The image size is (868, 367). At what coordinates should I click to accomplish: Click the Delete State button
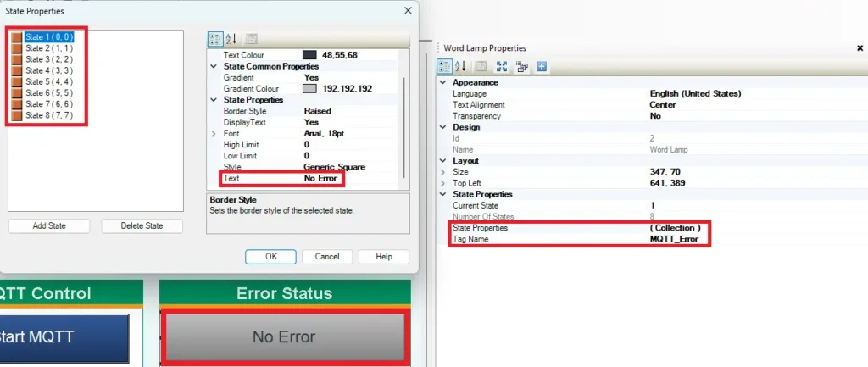tap(142, 225)
